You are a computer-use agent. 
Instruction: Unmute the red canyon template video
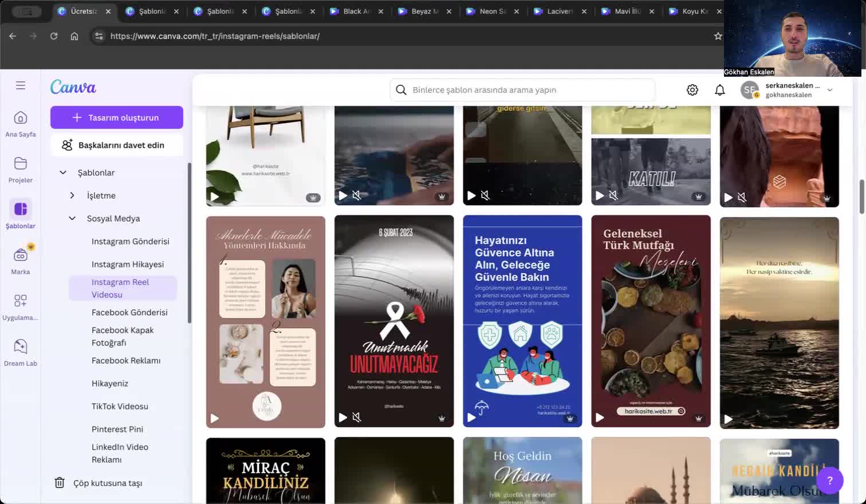(x=742, y=197)
